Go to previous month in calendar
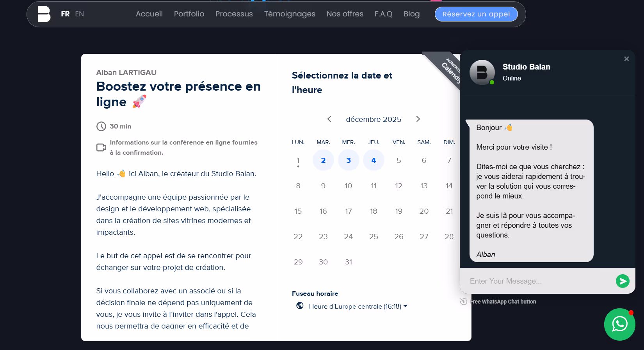This screenshot has height=350, width=644. [x=329, y=119]
